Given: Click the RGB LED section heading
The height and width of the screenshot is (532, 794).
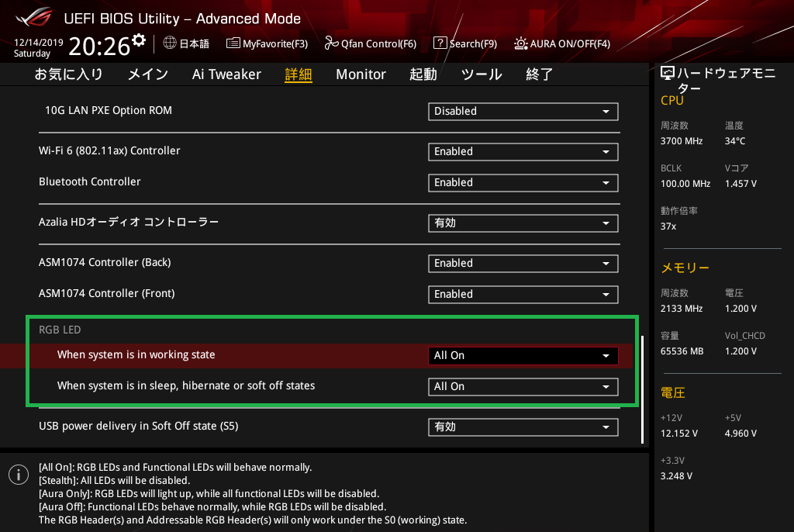Looking at the screenshot, I should point(60,330).
